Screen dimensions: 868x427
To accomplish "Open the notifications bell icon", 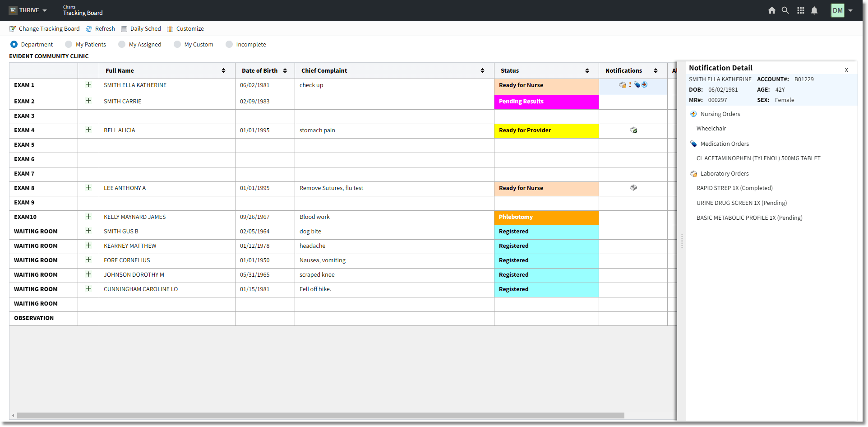I will (814, 10).
